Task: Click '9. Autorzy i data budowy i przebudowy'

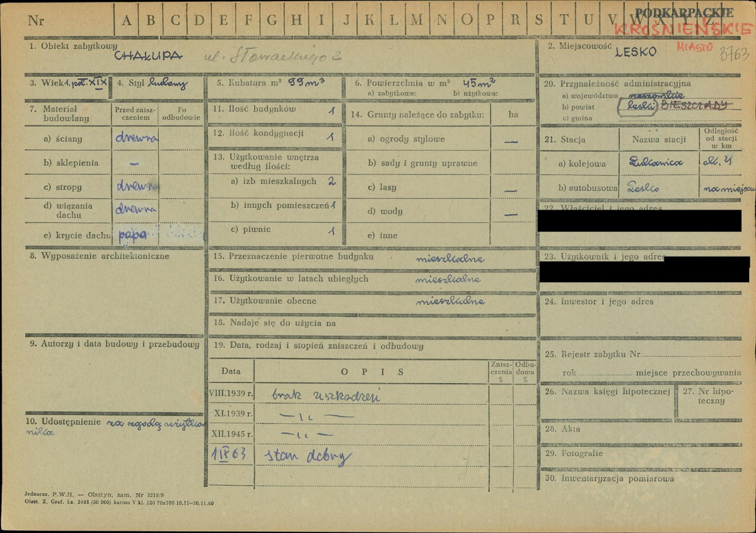Action: 113,344
